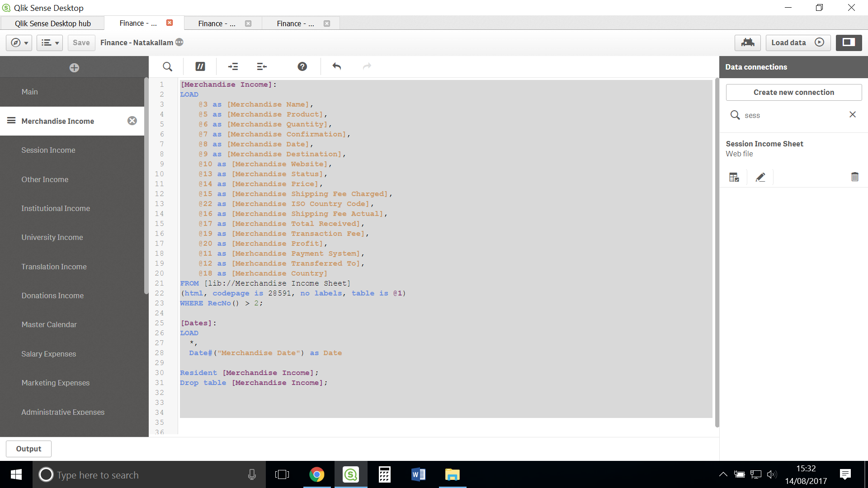Edit the Session Income Sheet connection
868x488 pixels.
(761, 177)
